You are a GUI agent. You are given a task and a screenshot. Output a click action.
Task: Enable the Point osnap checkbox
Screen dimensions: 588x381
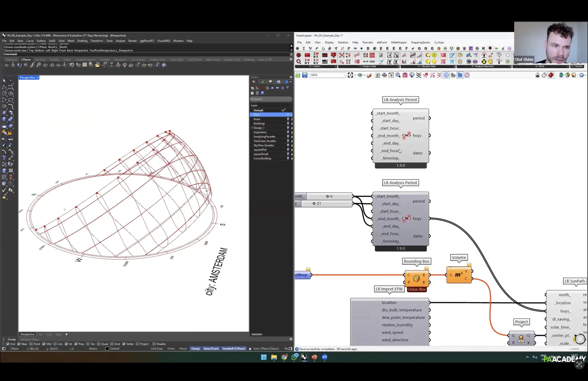(31, 344)
